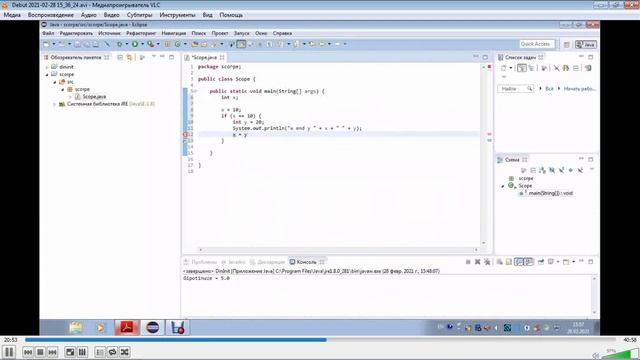Click Eclipse green Run button
Image resolution: width=640 pixels, height=360 pixels.
point(135,44)
